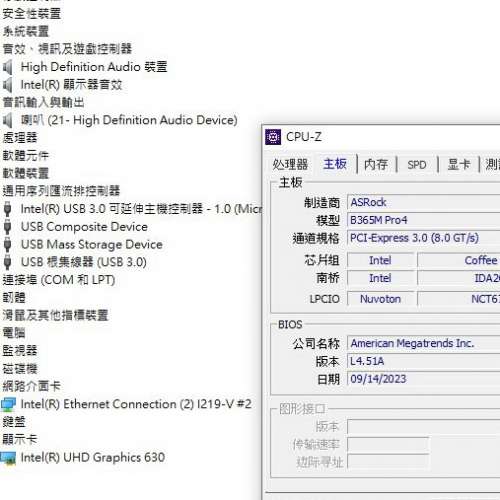The height and width of the screenshot is (500, 500).
Task: Click the Nuvoton LPCIO field
Action: point(380,299)
